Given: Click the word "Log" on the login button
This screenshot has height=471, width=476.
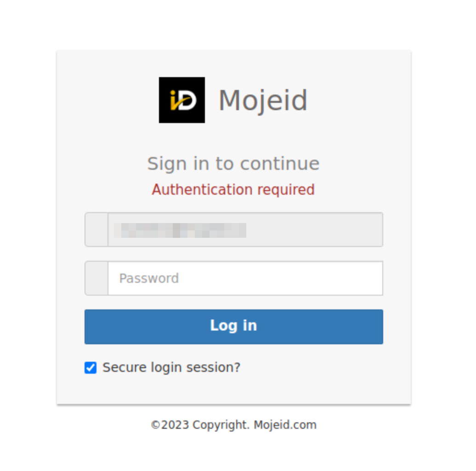Looking at the screenshot, I should click(224, 326).
